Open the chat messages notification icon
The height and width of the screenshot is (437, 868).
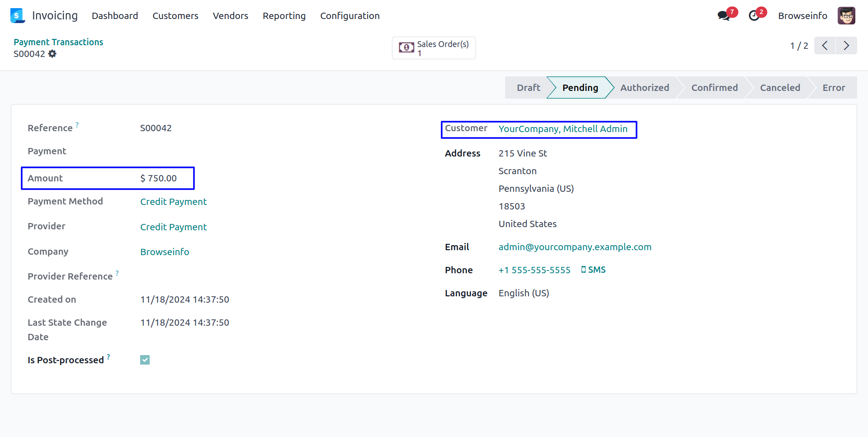tap(724, 16)
